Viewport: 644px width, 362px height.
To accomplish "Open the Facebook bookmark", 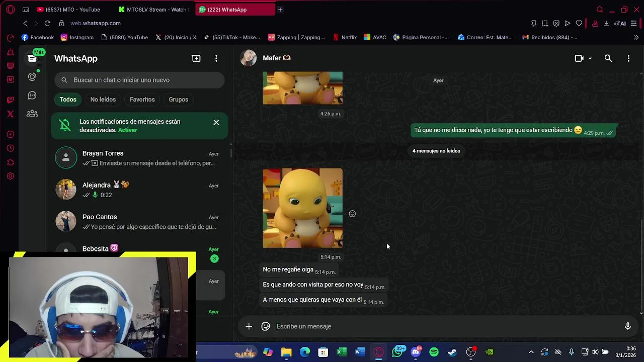I will click(38, 37).
